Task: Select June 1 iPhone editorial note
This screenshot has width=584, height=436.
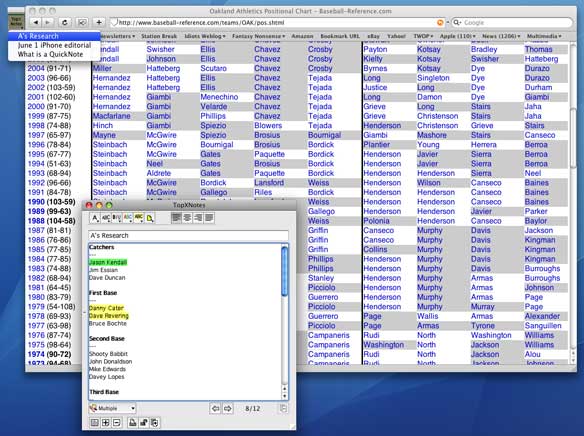Action: 54,45
